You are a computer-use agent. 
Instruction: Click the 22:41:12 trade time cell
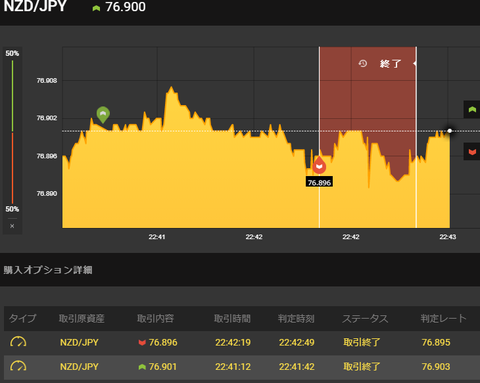(233, 367)
